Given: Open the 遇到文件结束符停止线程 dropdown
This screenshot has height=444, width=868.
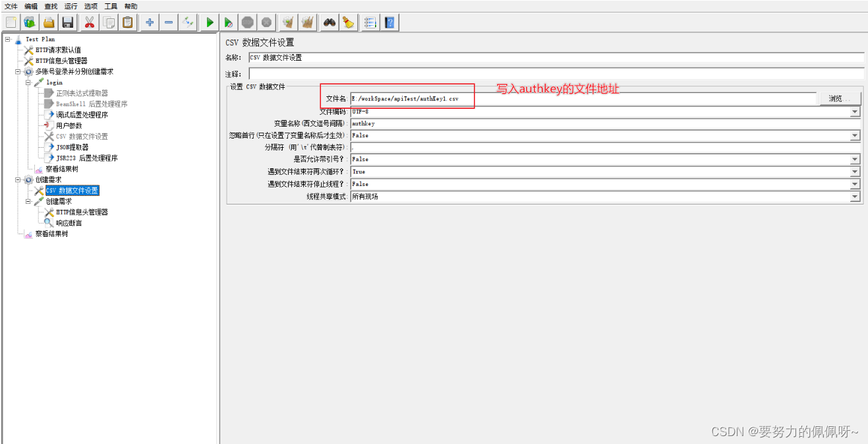Looking at the screenshot, I should 855,184.
